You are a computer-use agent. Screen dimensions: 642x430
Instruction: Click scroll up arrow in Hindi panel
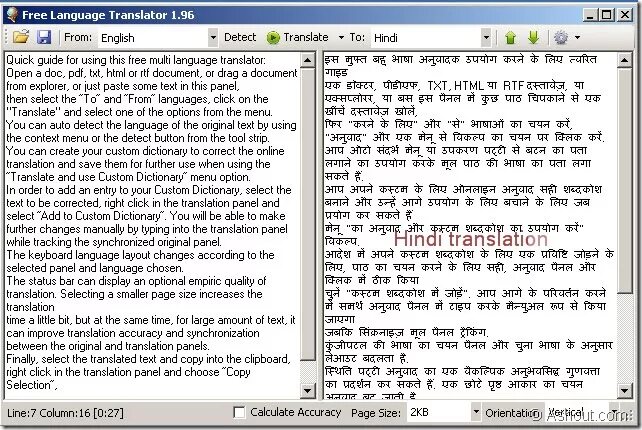[624, 60]
